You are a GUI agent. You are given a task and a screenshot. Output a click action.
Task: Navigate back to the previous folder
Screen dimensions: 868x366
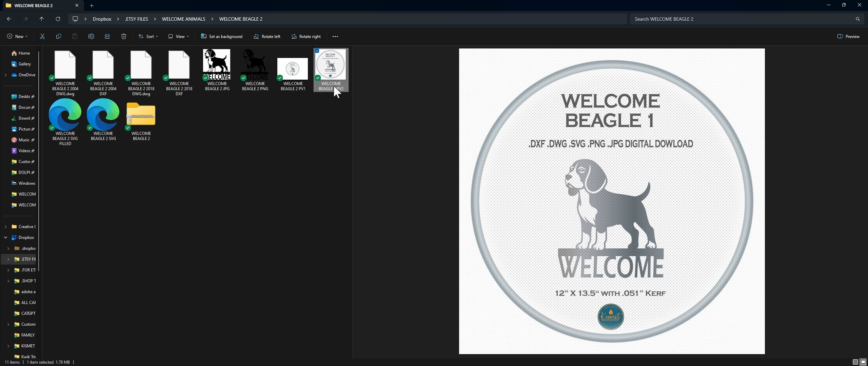tap(9, 19)
